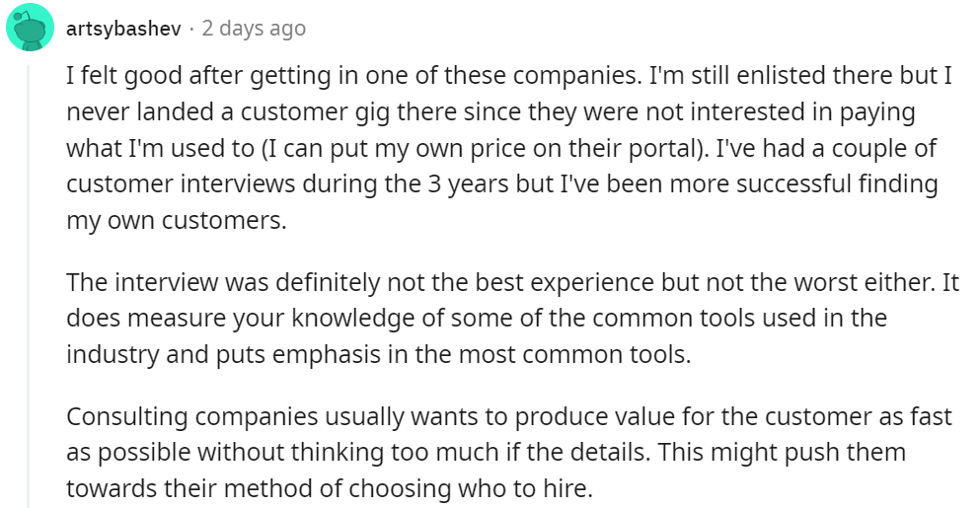The width and height of the screenshot is (980, 508).
Task: Click the paragraph starting "I felt good"
Action: [x=493, y=148]
